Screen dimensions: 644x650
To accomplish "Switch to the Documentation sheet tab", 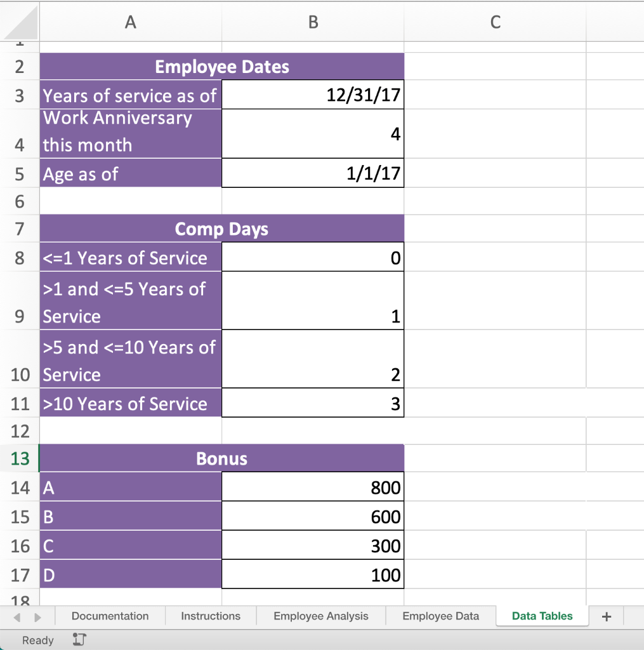I will (110, 616).
